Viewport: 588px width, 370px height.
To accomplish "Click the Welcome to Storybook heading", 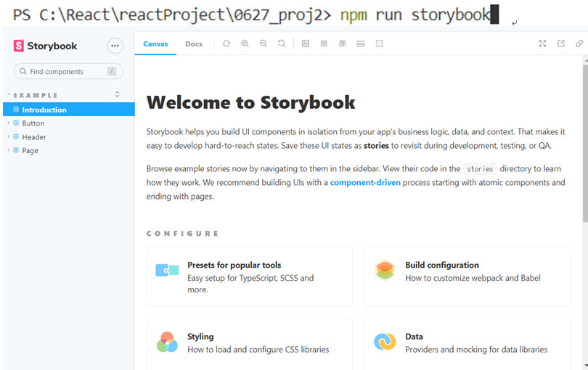I will click(250, 102).
